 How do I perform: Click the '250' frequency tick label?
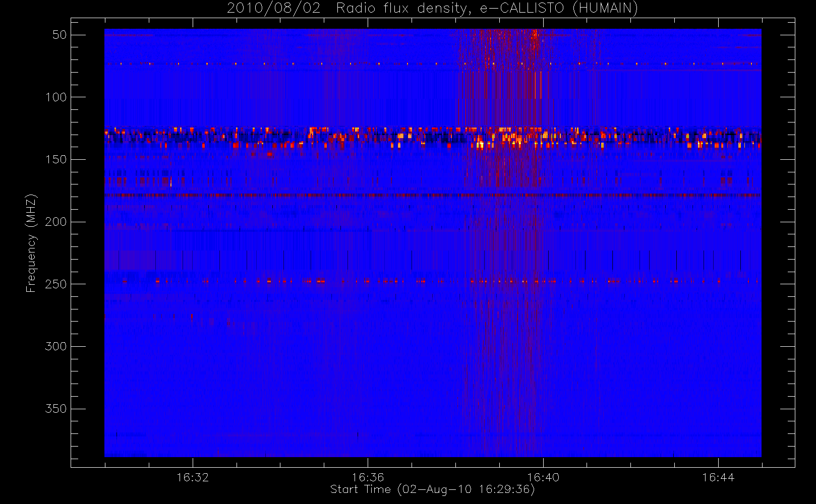pos(56,284)
